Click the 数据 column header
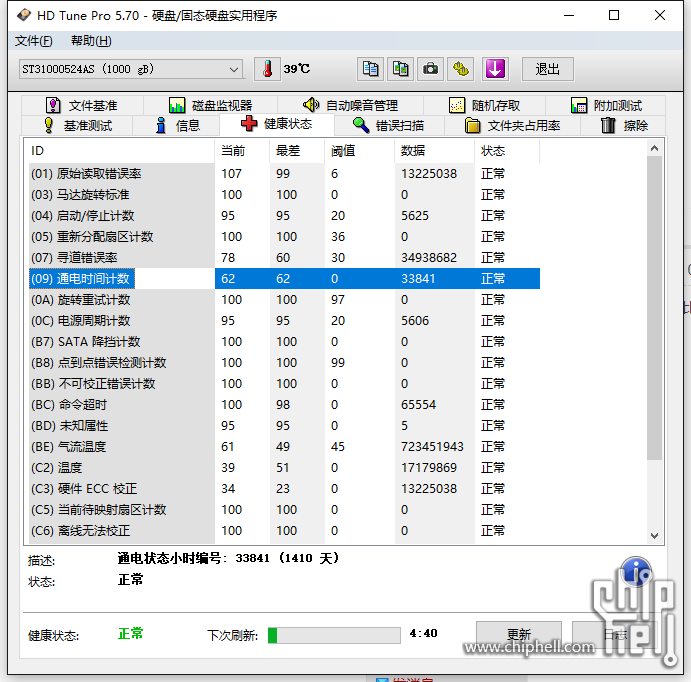 435,151
